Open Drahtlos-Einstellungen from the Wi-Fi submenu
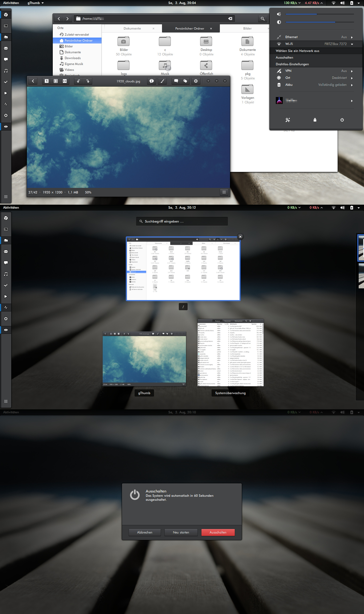Screen dimensions: 364x614 (316, 64)
